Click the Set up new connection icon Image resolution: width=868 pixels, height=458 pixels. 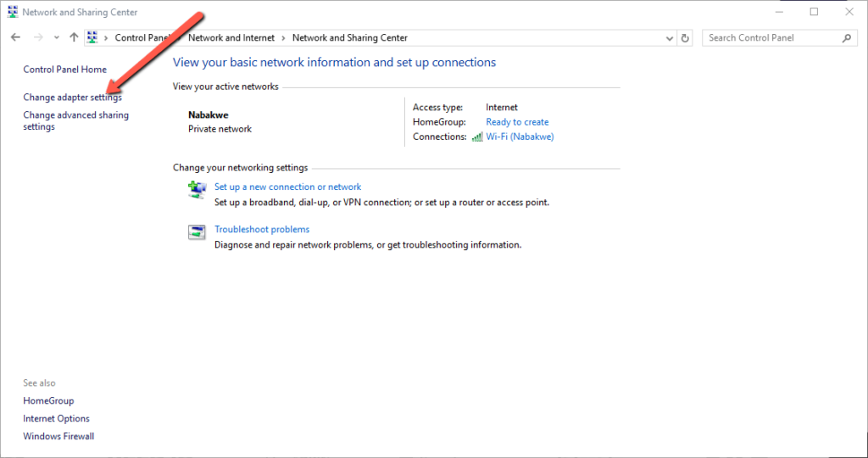tap(197, 189)
